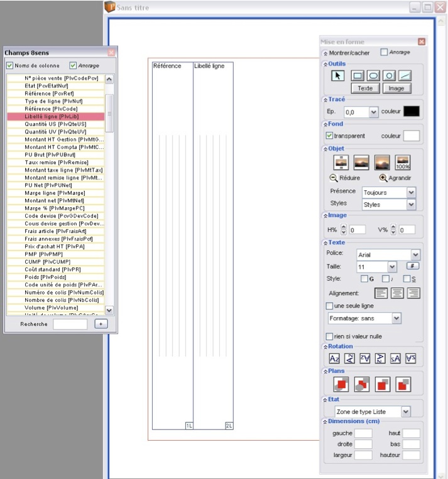Viewport: 448px width, 479px height.
Task: Open the Présence Toujours dropdown
Action: pyautogui.click(x=412, y=193)
